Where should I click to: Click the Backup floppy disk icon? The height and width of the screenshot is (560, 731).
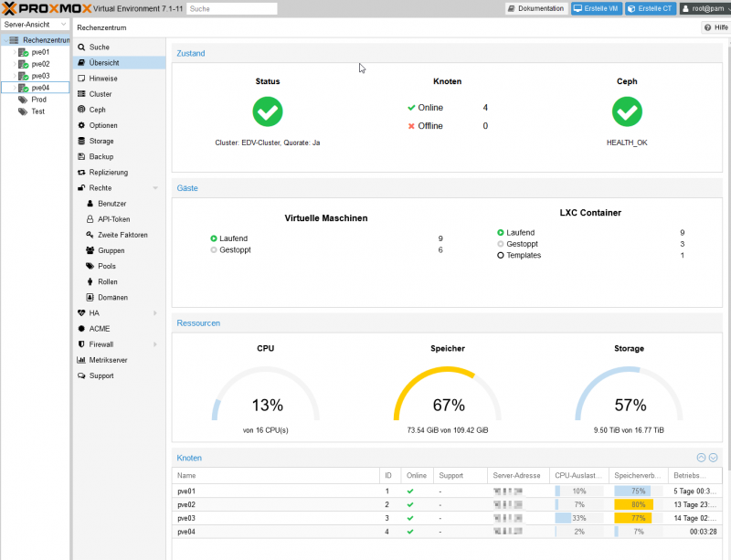click(81, 157)
